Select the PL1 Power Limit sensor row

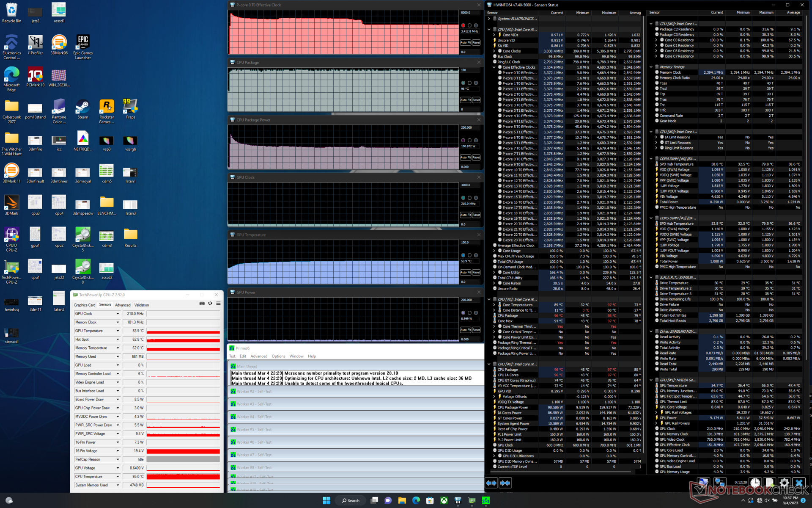point(567,434)
